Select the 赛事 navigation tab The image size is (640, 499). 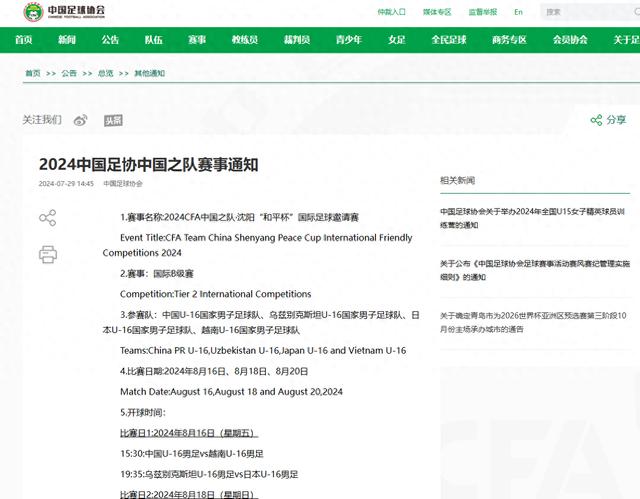coord(196,40)
